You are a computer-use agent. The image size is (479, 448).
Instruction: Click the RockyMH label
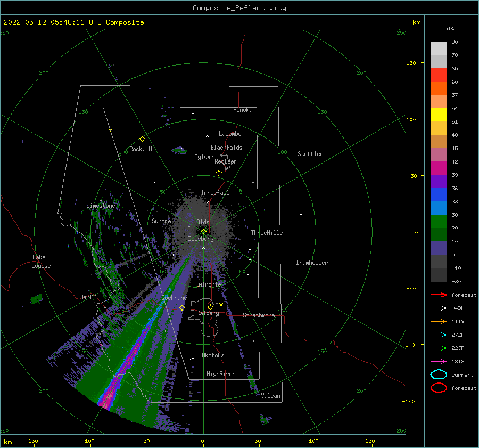[141, 149]
